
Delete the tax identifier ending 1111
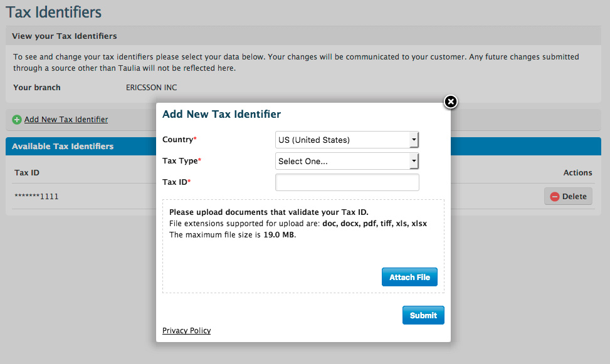pyautogui.click(x=568, y=196)
